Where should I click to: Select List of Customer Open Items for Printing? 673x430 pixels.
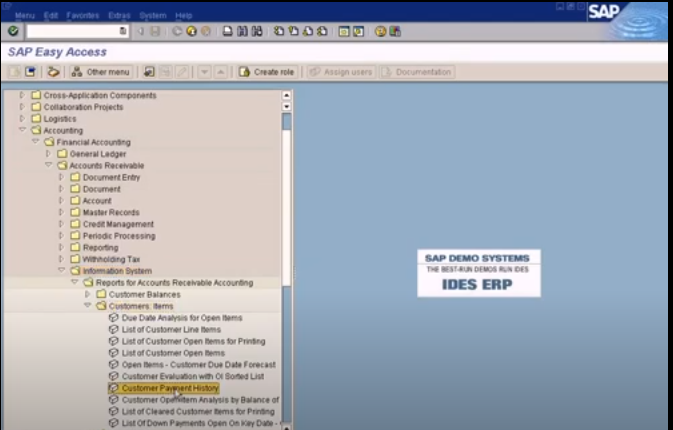[x=187, y=341]
